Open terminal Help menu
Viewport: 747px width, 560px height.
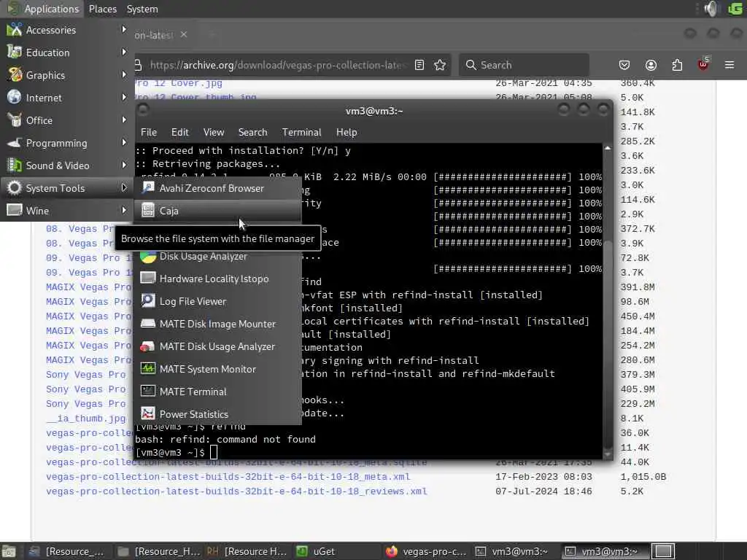pos(347,132)
